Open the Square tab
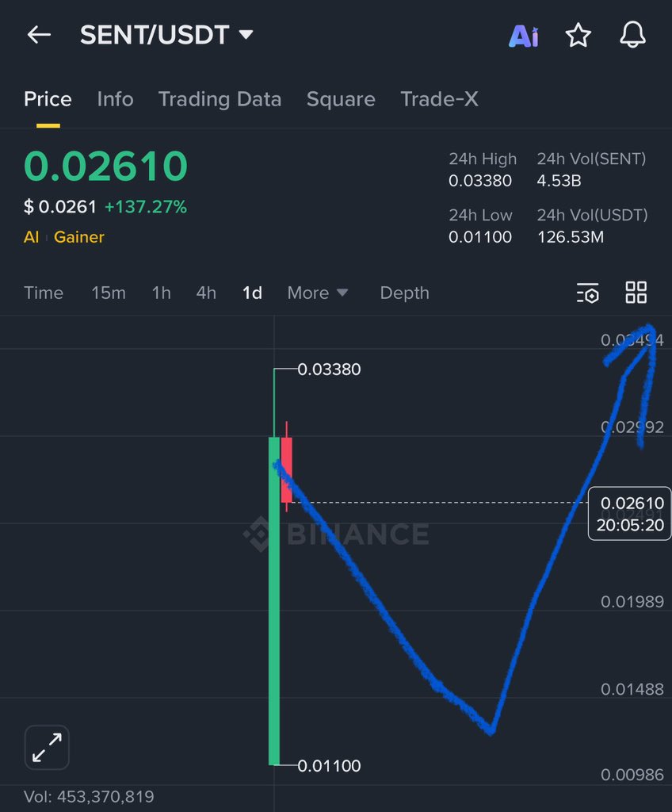The image size is (672, 812). pyautogui.click(x=341, y=99)
